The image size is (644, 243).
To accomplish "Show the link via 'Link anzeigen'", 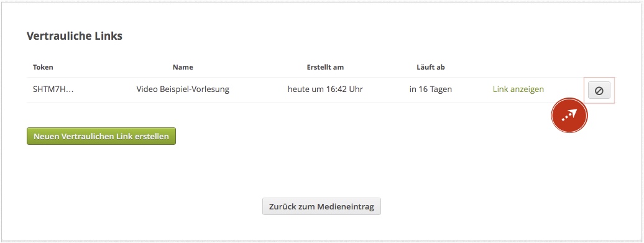I will click(518, 89).
